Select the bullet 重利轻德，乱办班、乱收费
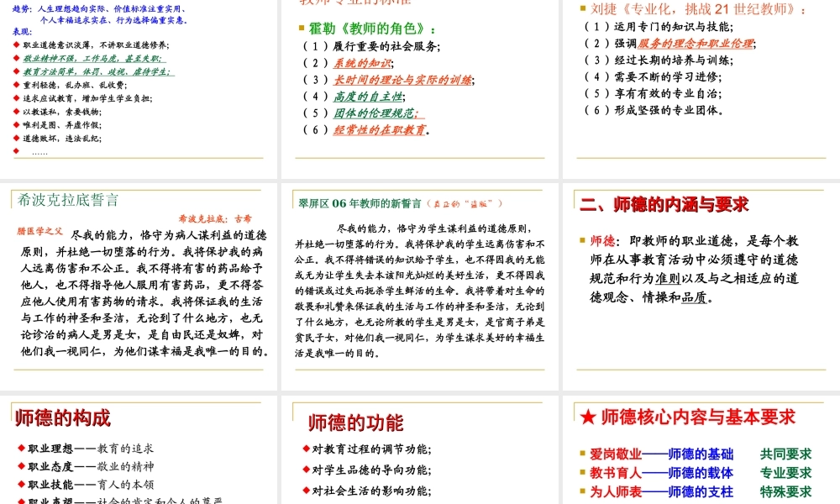The image size is (840, 504). pos(75,85)
